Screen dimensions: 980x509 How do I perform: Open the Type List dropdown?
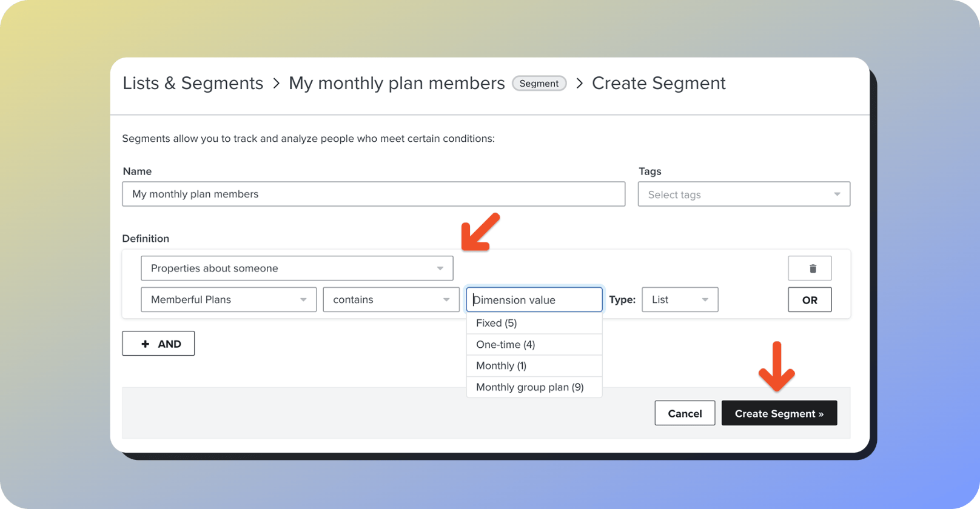click(679, 300)
